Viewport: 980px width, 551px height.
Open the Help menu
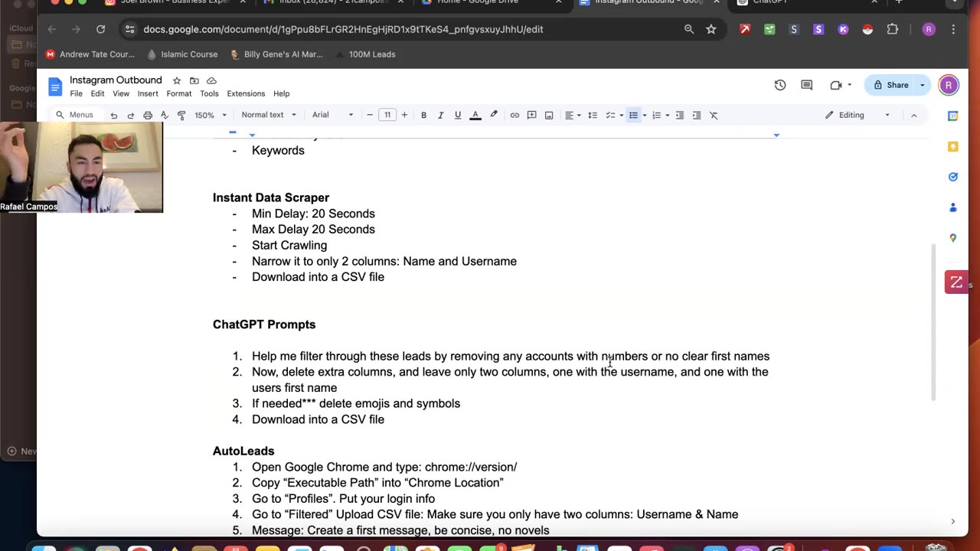pos(281,94)
